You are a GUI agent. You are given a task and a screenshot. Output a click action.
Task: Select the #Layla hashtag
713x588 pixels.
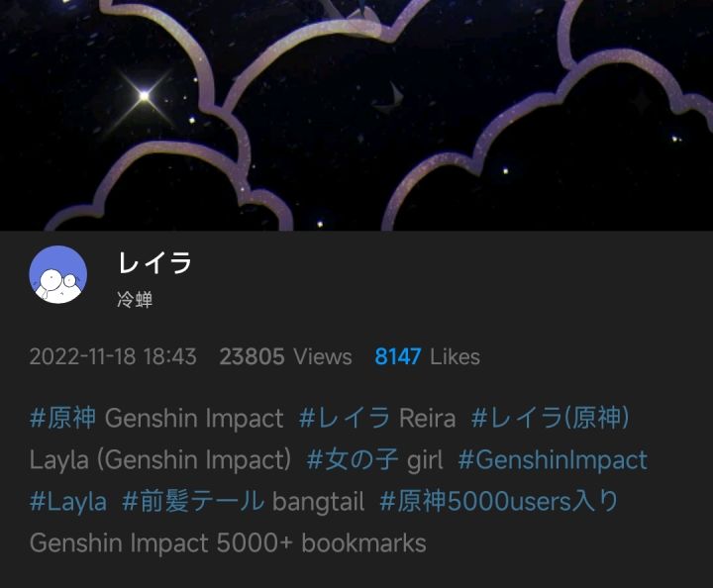coord(68,502)
